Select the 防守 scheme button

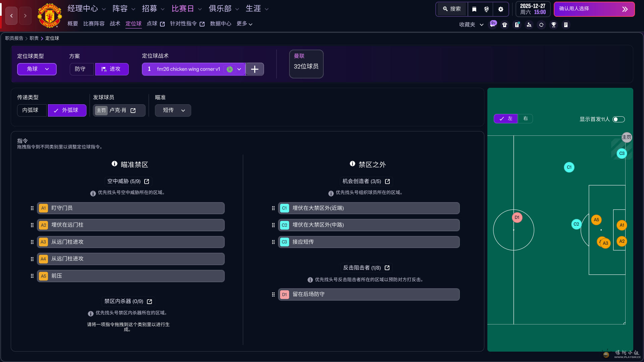(x=80, y=69)
